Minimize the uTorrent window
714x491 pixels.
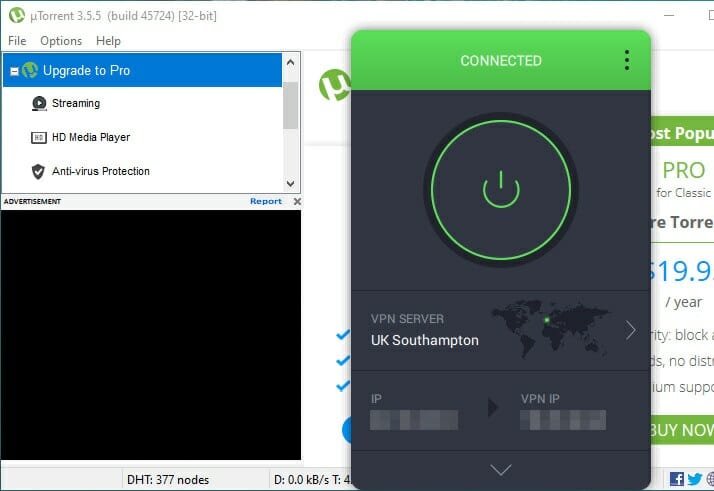[x=669, y=15]
